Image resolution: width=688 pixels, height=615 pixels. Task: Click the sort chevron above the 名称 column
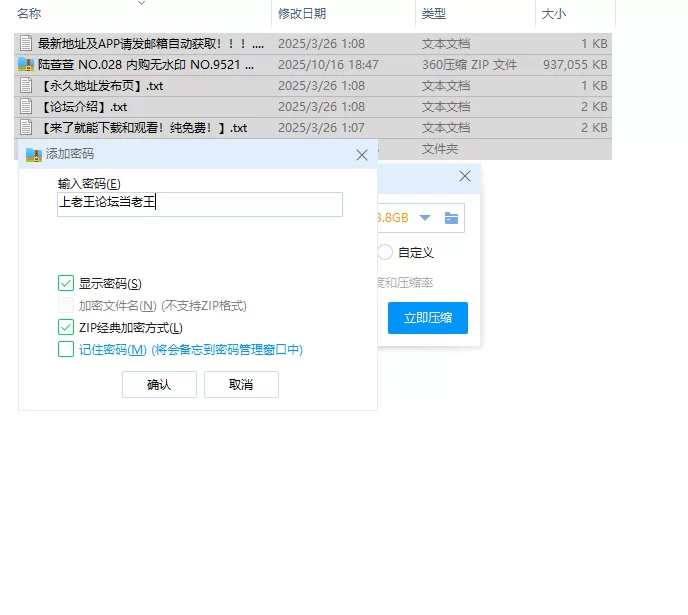pyautogui.click(x=140, y=3)
